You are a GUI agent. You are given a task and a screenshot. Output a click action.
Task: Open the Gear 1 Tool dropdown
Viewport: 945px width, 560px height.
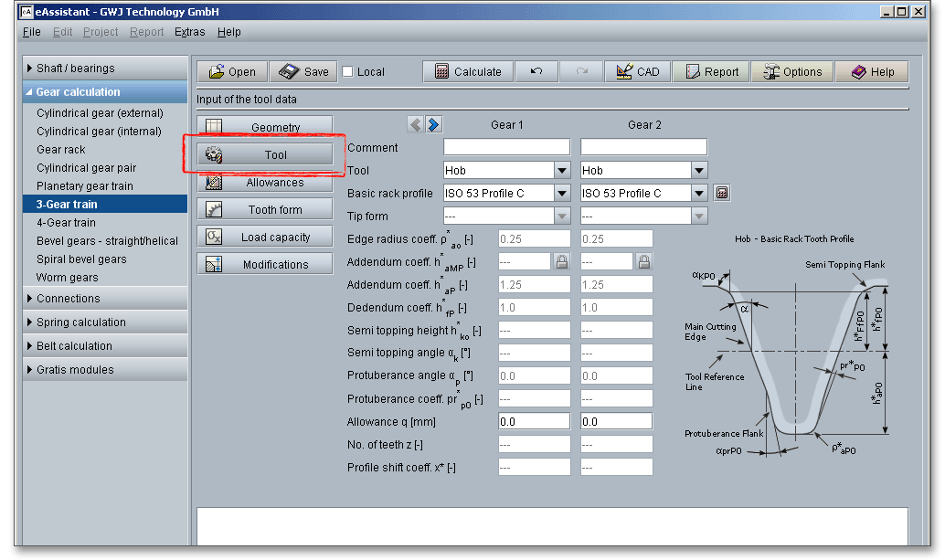[x=561, y=171]
